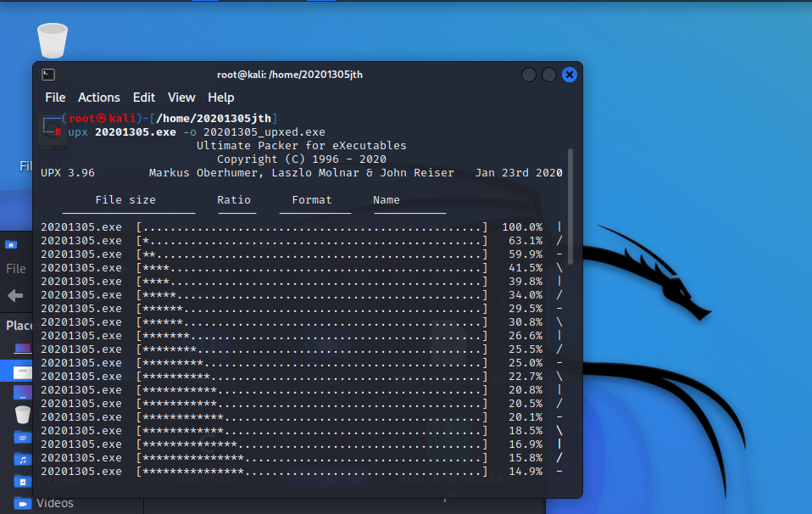Screen dimensions: 812x514
Task: Click the 'upx' command word in terminal
Action: [78, 132]
